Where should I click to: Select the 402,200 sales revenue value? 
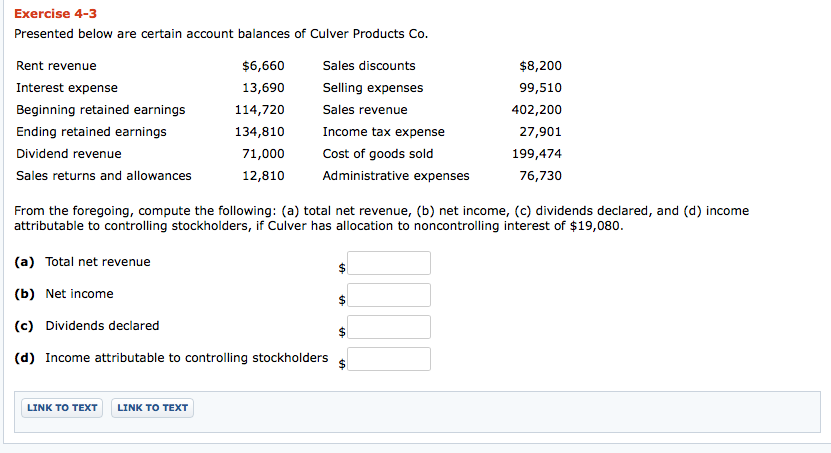(x=536, y=110)
